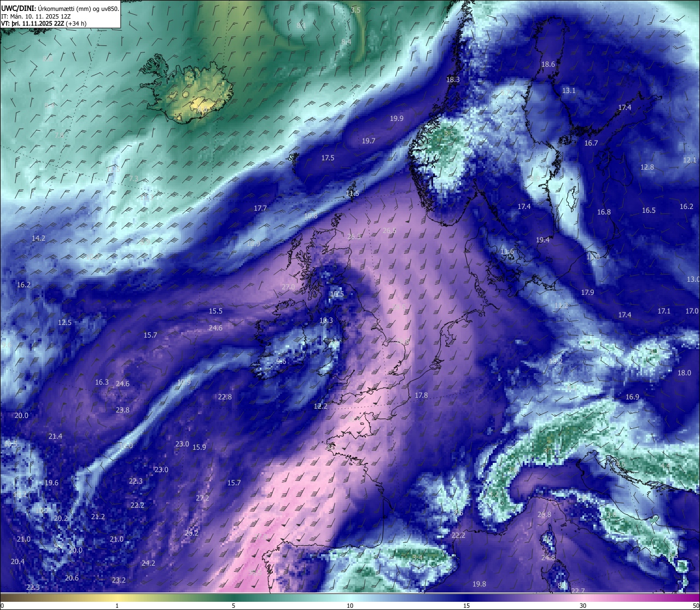The image size is (700, 610).
Task: Click the map value '19.9'
Action: click(x=396, y=118)
